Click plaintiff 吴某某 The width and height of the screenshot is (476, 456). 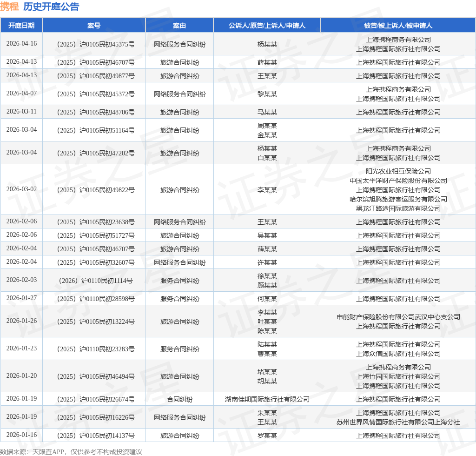pos(267,235)
